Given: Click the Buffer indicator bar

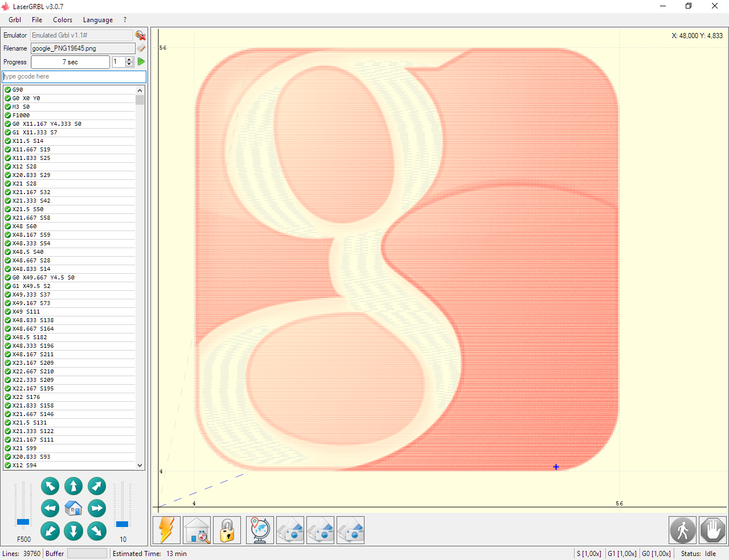Looking at the screenshot, I should [87, 553].
